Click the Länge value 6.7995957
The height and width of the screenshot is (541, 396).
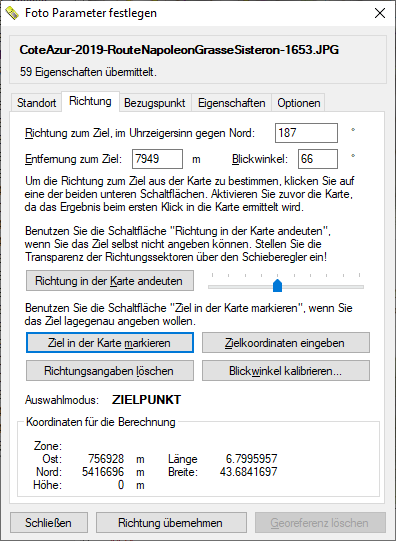tap(251, 459)
